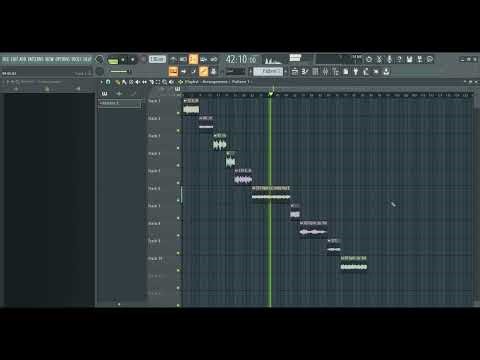The width and height of the screenshot is (480, 360).
Task: Click the rightmost icon in top-right toolbar group
Action: click(430, 59)
